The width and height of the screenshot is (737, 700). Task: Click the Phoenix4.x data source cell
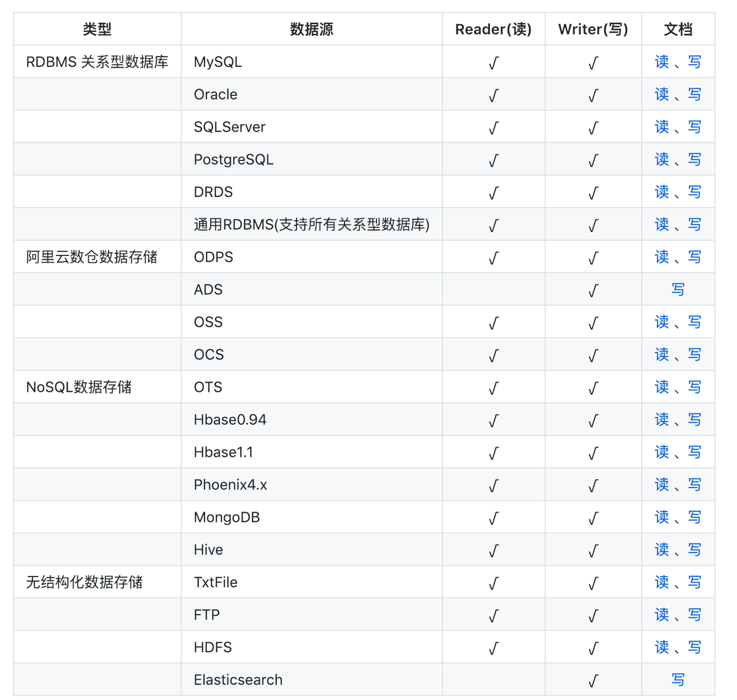point(312,485)
